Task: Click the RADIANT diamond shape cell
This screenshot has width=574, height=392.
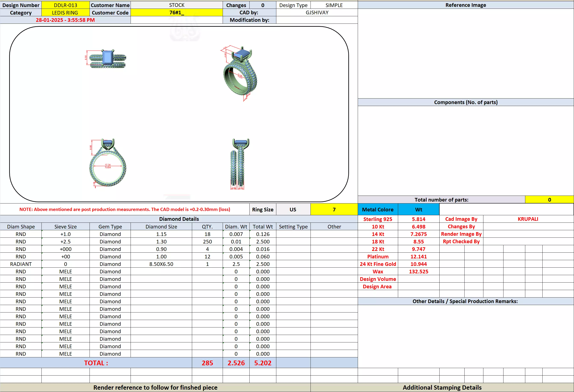Action: (21, 264)
